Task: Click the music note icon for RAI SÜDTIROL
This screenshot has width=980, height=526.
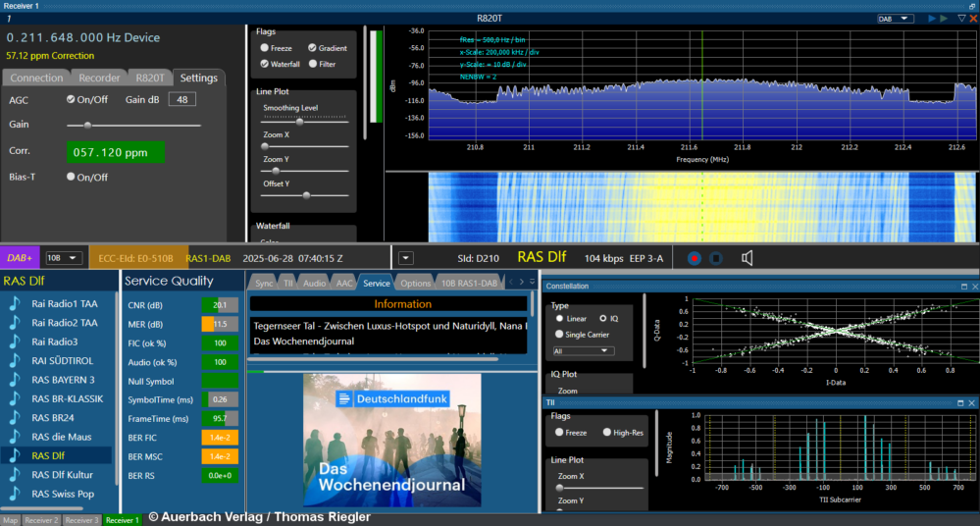Action: [15, 361]
